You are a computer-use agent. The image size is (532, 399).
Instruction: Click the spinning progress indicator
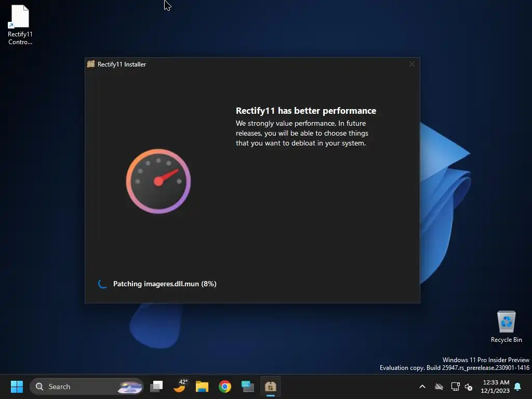click(102, 284)
